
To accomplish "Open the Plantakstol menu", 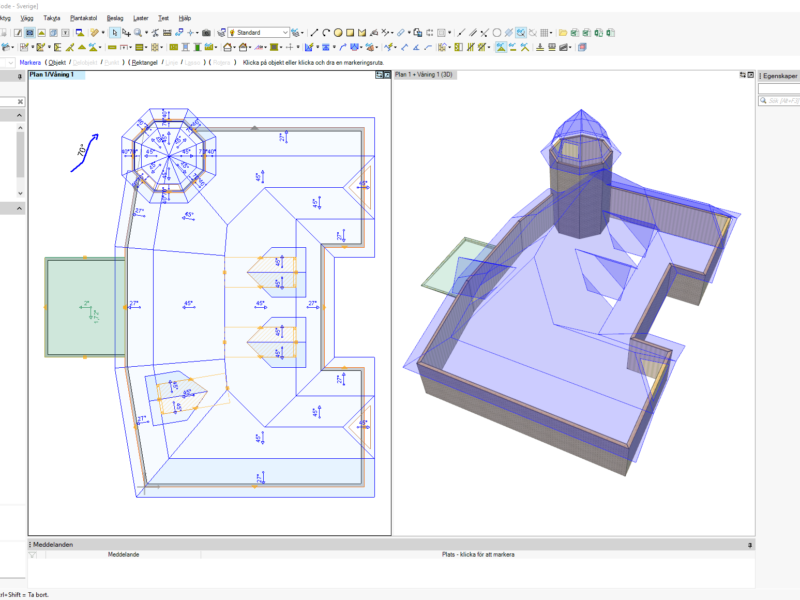I will click(83, 18).
